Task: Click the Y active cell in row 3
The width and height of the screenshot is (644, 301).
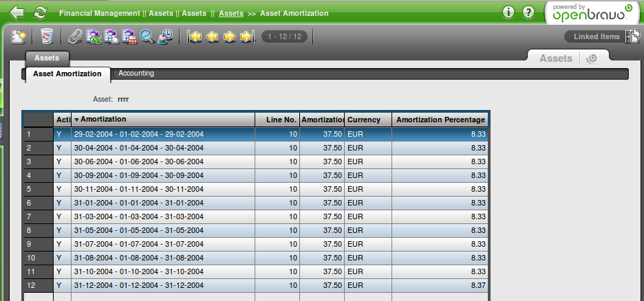Action: point(58,161)
